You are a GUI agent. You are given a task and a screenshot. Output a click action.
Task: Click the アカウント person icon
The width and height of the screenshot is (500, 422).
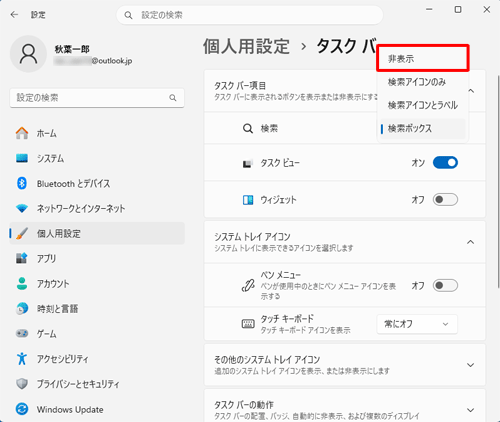[x=22, y=284]
